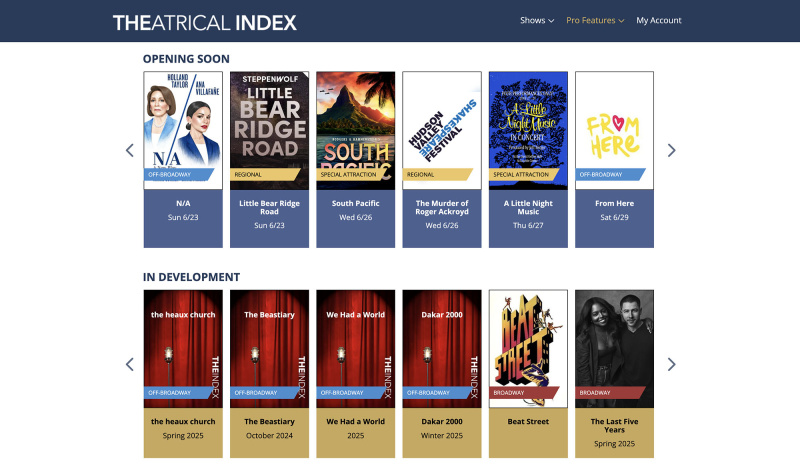This screenshot has width=800, height=471.
Task: Go to My Account
Action: coord(659,20)
